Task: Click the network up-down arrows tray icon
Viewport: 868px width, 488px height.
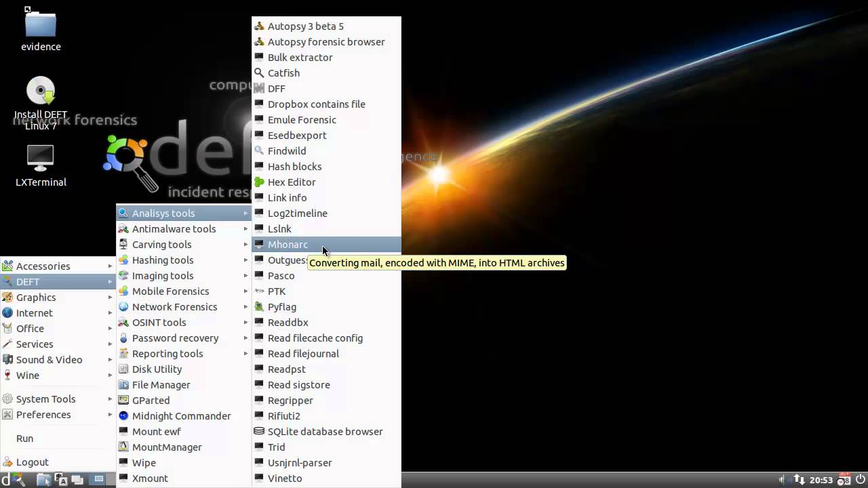Action: click(x=800, y=480)
